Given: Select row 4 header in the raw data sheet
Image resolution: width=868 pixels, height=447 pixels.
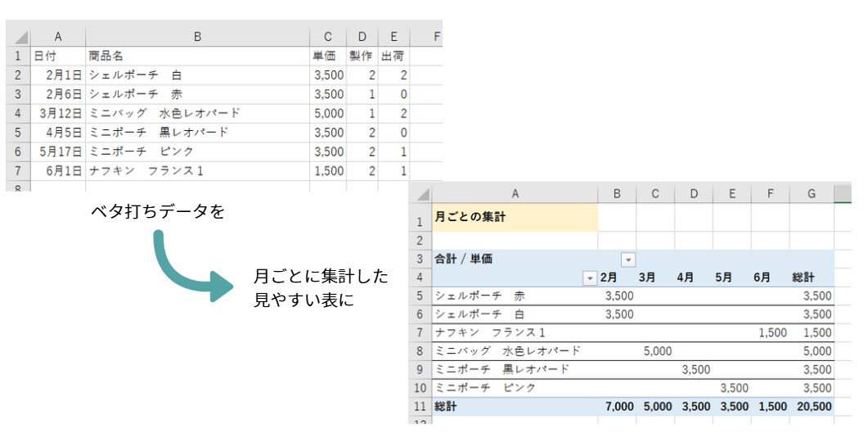Looking at the screenshot, I should pos(18,114).
